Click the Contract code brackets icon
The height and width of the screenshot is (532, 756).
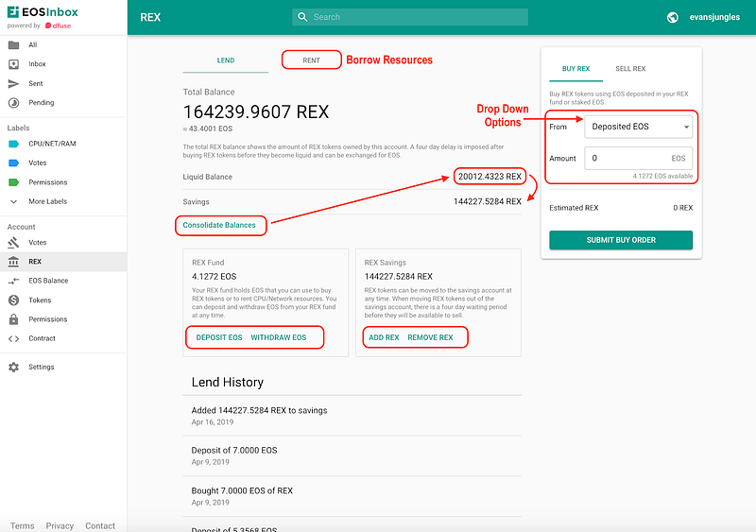(13, 338)
